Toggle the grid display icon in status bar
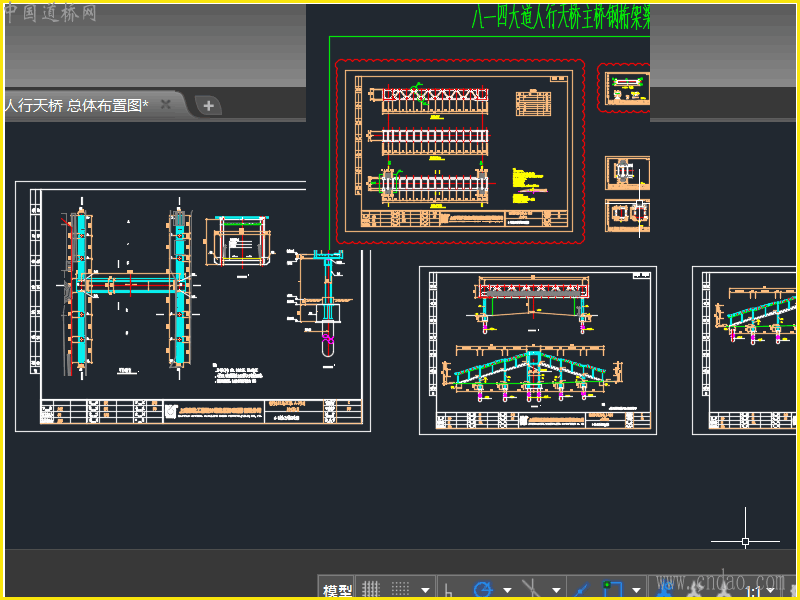Image resolution: width=800 pixels, height=600 pixels. pos(370,590)
